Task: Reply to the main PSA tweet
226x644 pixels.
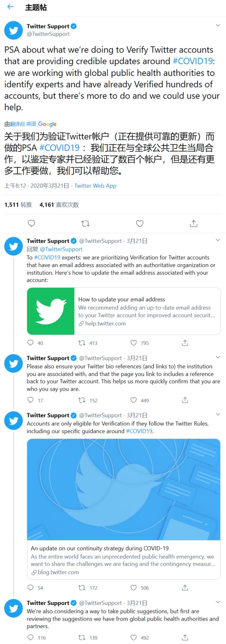Action: pos(31,223)
